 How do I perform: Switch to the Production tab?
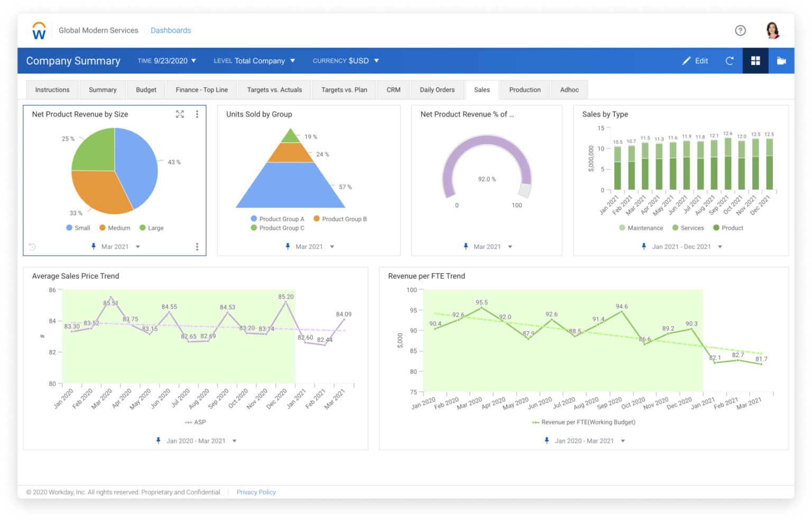pos(525,89)
